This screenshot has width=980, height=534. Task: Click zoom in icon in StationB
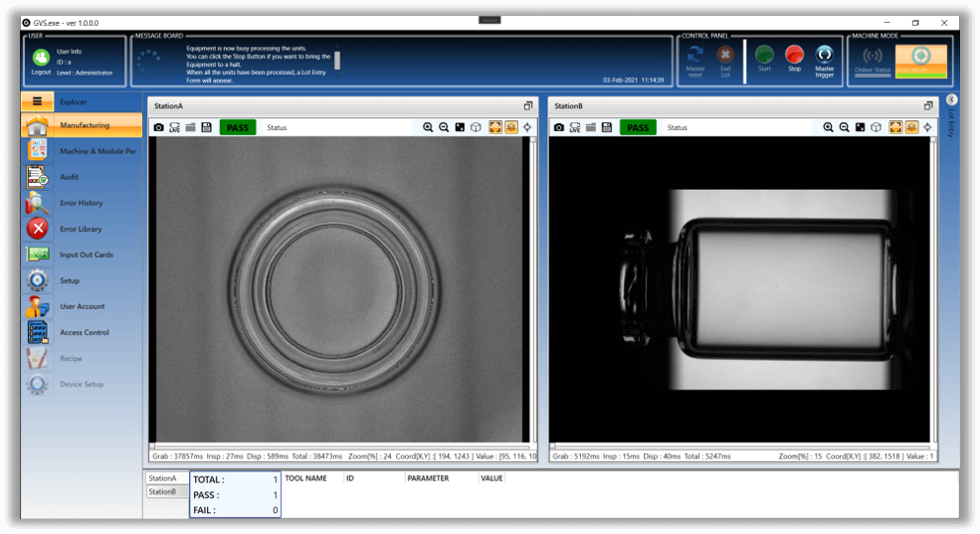828,127
